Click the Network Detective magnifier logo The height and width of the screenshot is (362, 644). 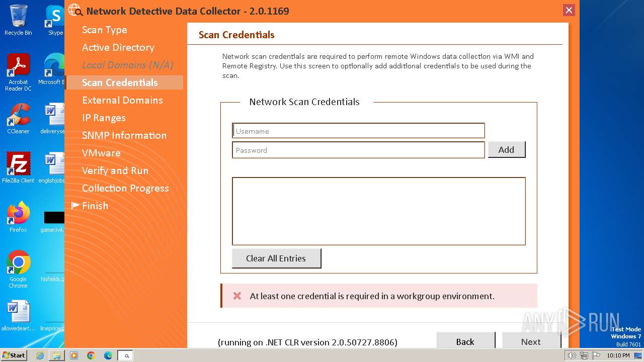coord(75,10)
